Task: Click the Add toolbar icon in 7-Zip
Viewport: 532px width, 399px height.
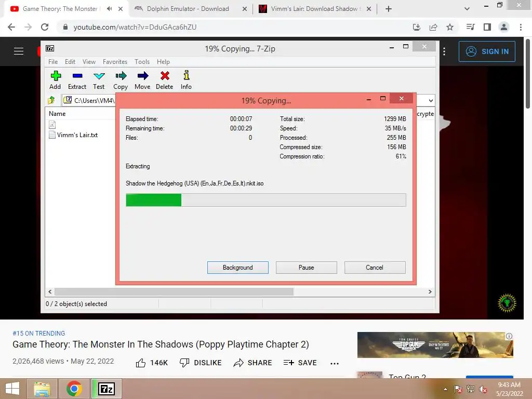Action: tap(55, 80)
